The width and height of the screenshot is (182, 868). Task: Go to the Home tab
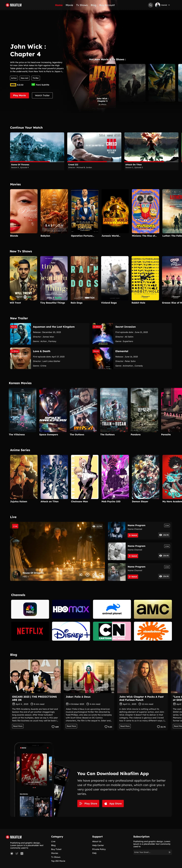click(x=59, y=5)
